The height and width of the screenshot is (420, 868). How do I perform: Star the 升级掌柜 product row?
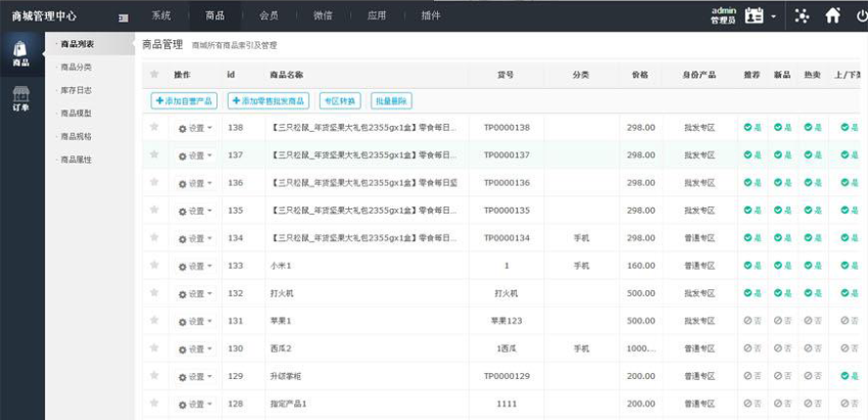coord(154,376)
